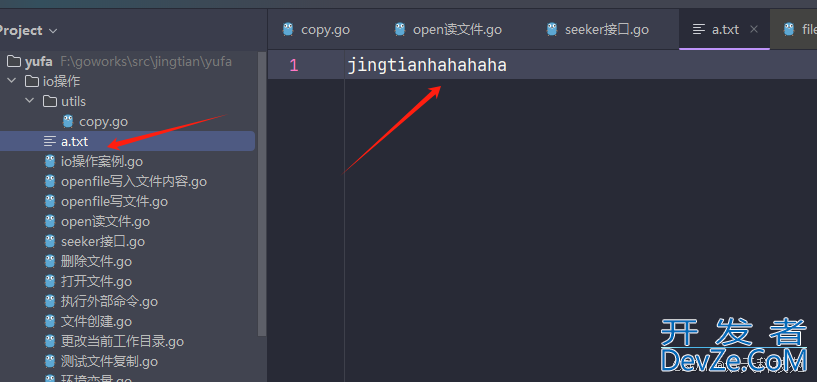817x382 pixels.
Task: Click gopher icon of openfile写文件.go
Action: point(50,201)
